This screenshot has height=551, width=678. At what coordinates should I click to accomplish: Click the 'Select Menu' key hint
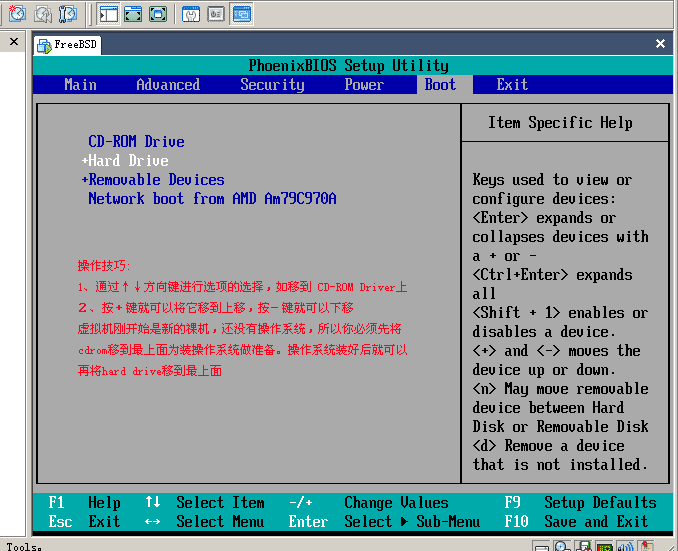coord(220,522)
